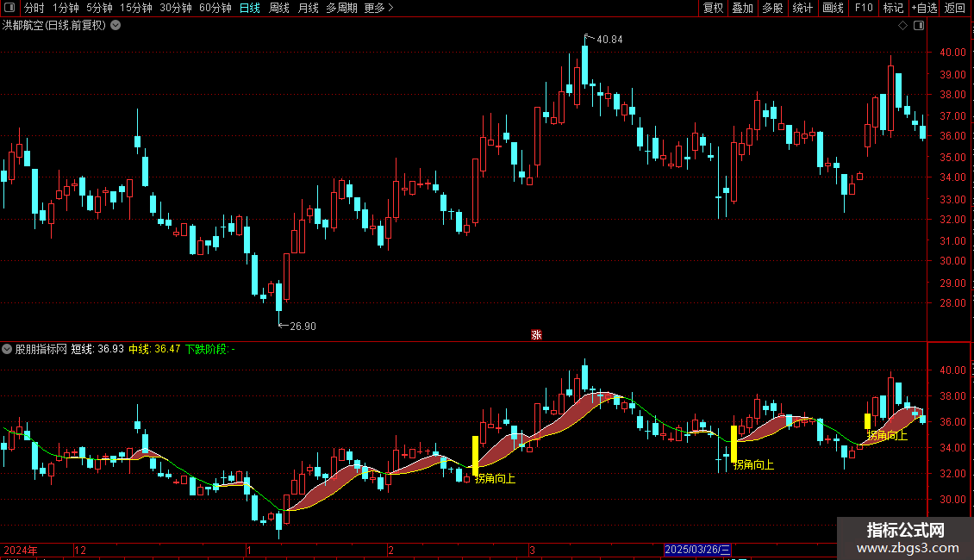This screenshot has width=974, height=560.
Task: Click the 30.00 tick on indicator axis
Action: 952,499
